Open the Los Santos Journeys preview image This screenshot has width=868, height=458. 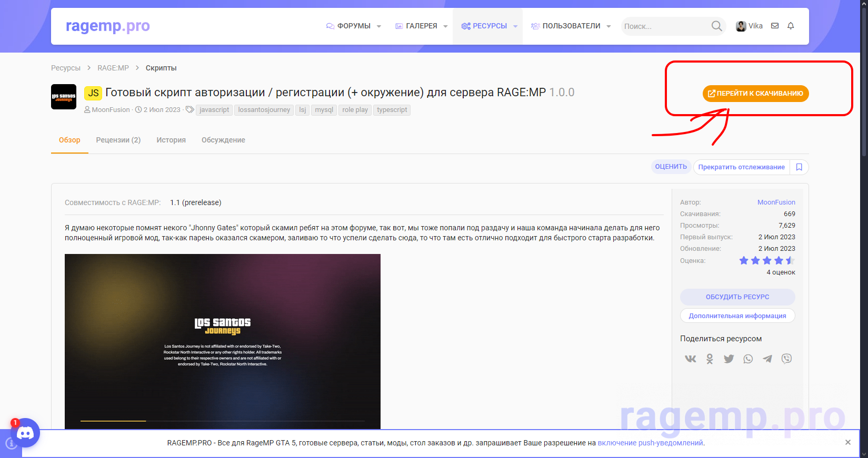[x=223, y=341]
